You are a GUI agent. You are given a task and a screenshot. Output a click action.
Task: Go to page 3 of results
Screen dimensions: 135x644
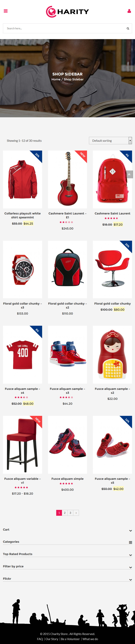[x=70, y=513]
